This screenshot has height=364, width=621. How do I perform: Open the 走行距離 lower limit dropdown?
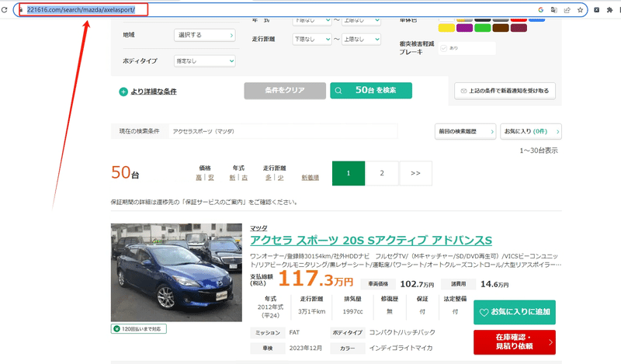point(312,40)
